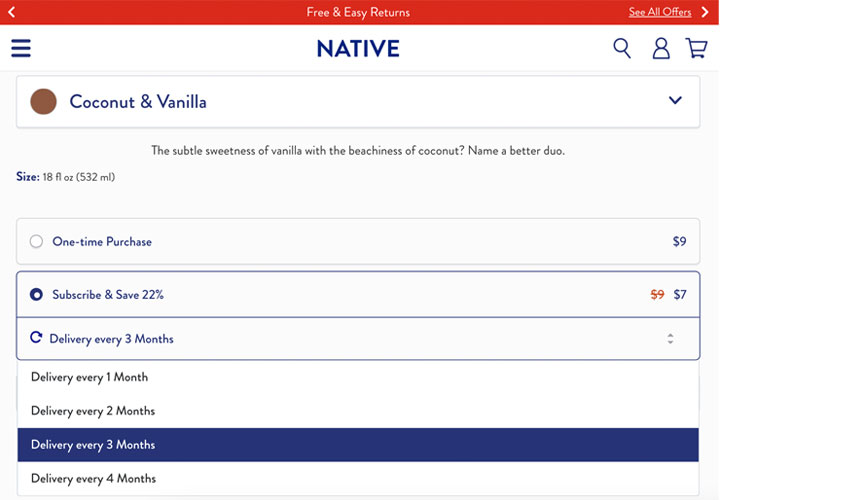858x500 pixels.
Task: Open the account profile icon
Action: [661, 48]
